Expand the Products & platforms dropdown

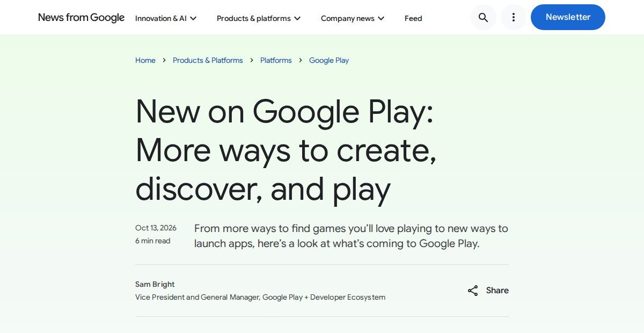[259, 18]
